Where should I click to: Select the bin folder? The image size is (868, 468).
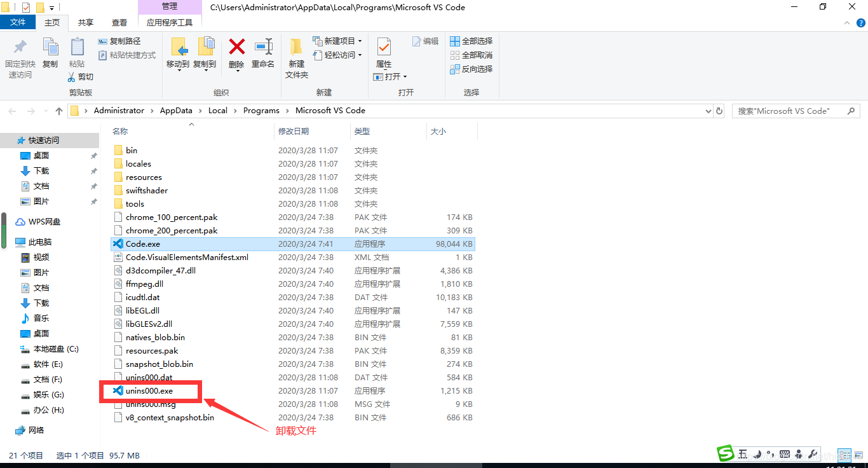click(132, 151)
